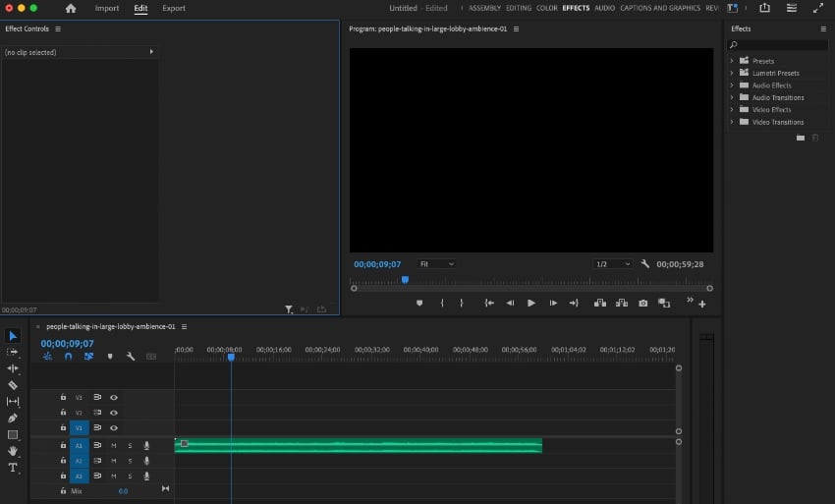Go to Out point

tap(574, 304)
